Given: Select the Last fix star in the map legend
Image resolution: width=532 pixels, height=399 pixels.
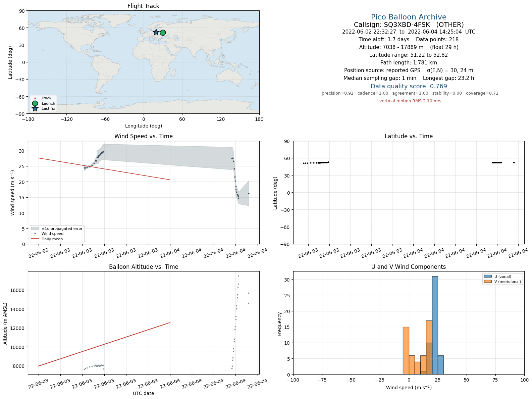Looking at the screenshot, I should click(35, 108).
